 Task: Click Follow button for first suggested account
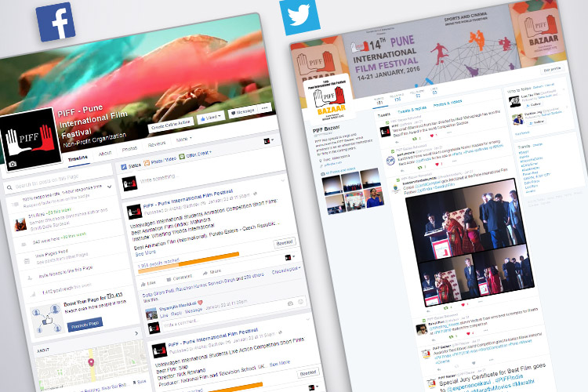tap(535, 104)
